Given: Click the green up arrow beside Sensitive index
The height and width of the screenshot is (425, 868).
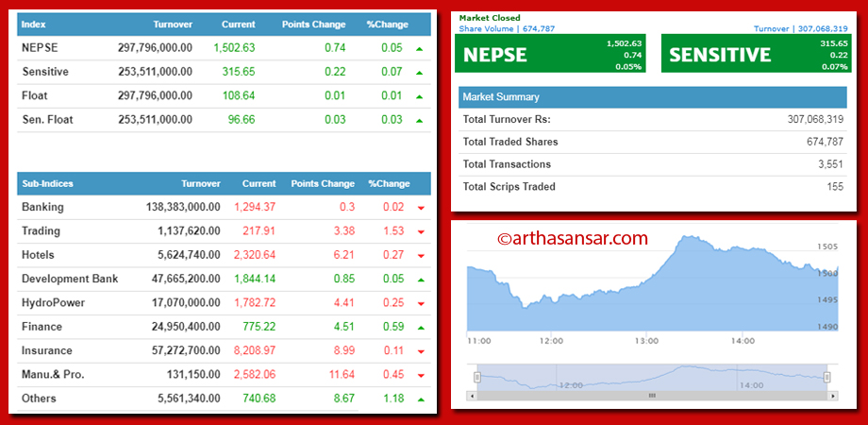Looking at the screenshot, I should (419, 73).
